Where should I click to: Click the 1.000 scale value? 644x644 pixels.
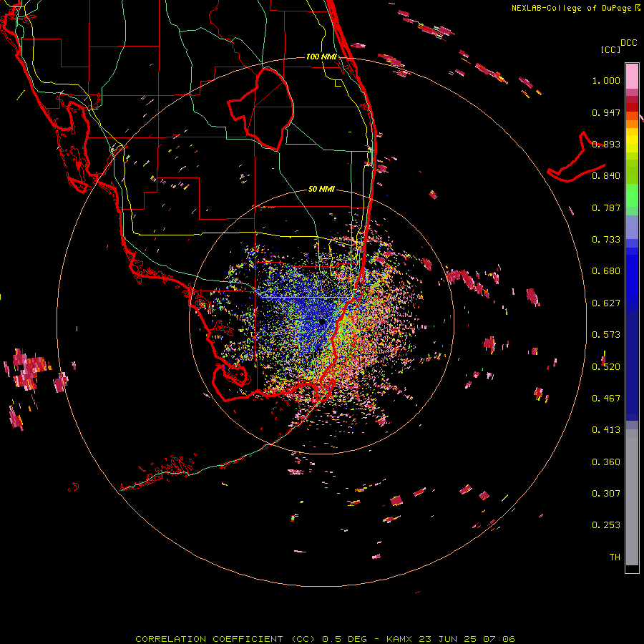pos(606,80)
